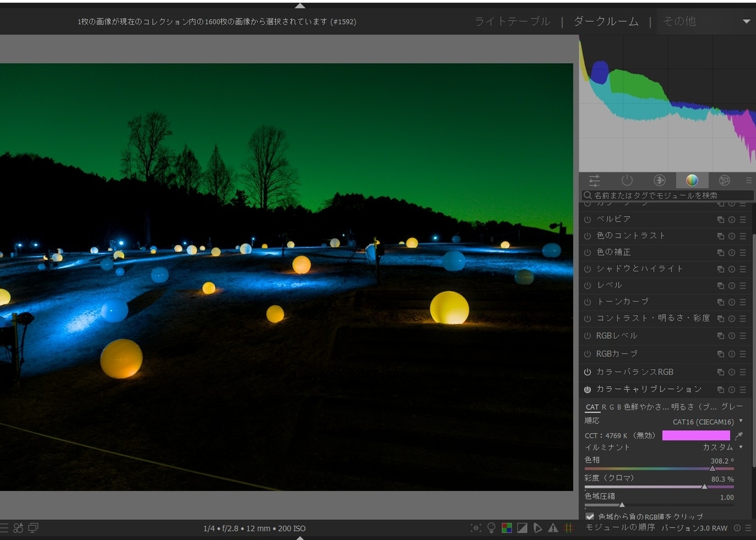The image size is (756, 540).
Task: Click the magenta illuminant color swatch
Action: [x=696, y=435]
